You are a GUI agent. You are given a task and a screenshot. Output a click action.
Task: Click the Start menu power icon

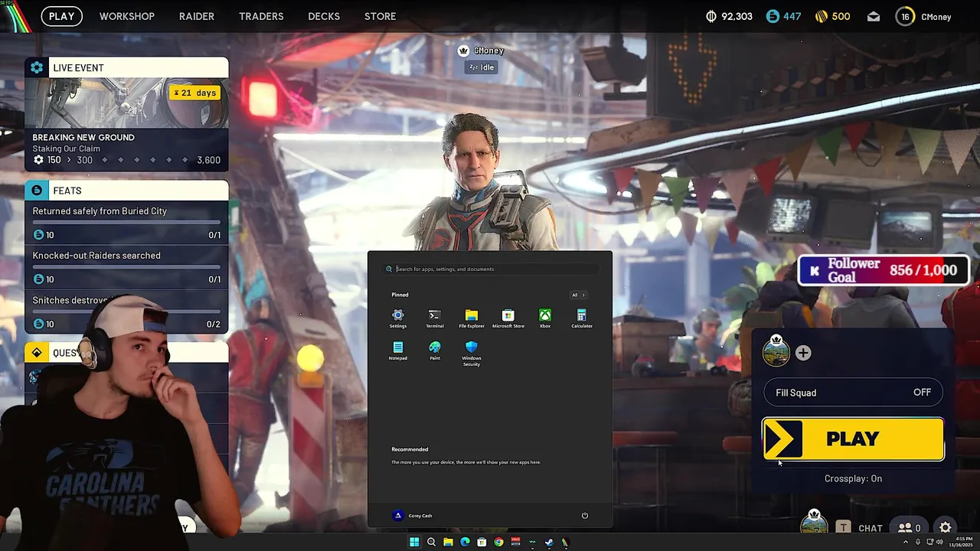pyautogui.click(x=585, y=515)
